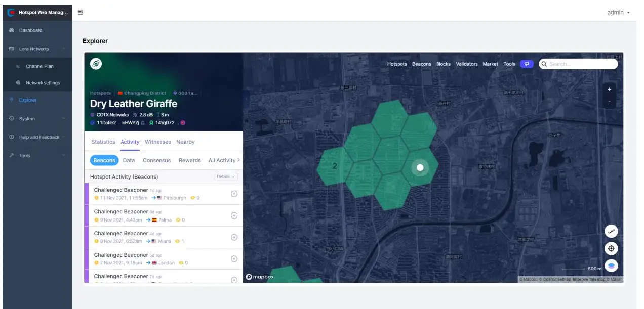Open the Witnesses tab
Screen dimensions: 644x309
pos(158,142)
